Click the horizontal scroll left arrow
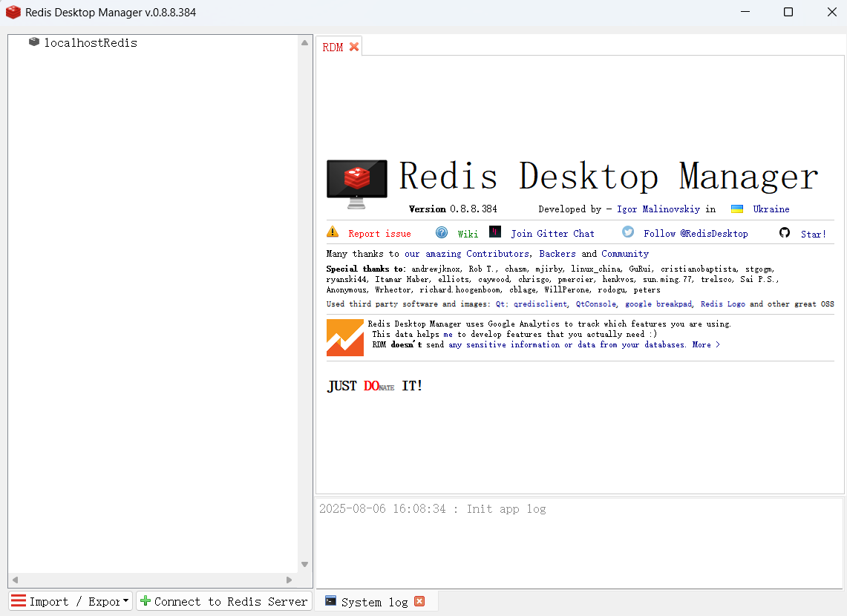The height and width of the screenshot is (616, 847). (15, 580)
